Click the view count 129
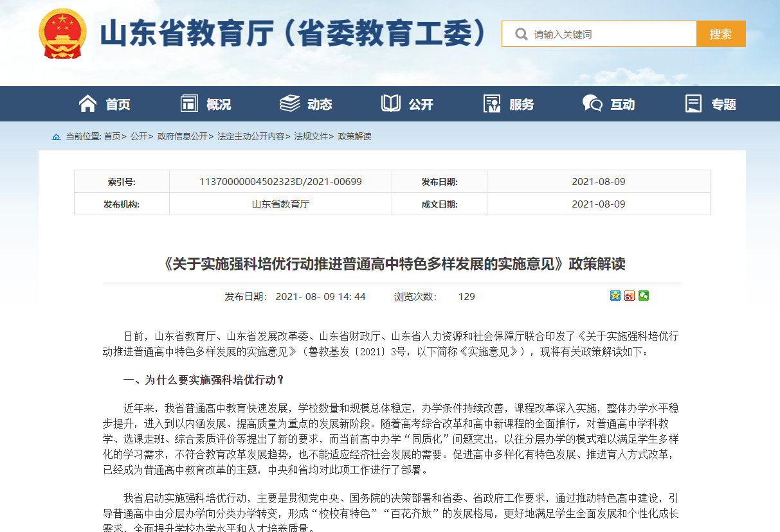Screen dimensions: 780x532 466,296
